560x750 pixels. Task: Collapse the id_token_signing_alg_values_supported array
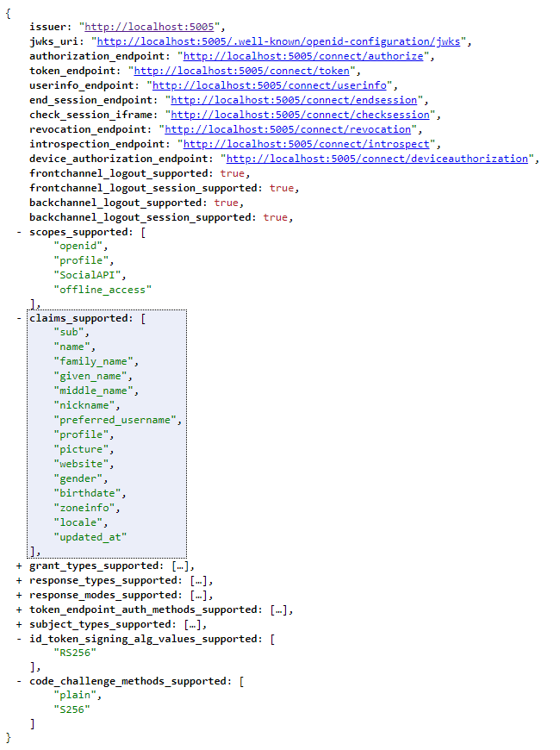tap(19, 639)
